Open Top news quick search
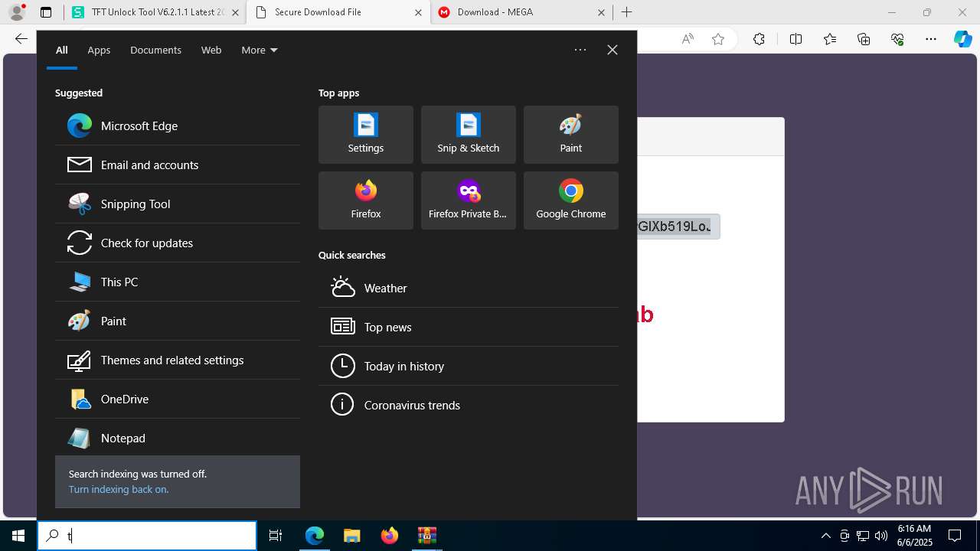The image size is (980, 551). pyautogui.click(x=469, y=327)
